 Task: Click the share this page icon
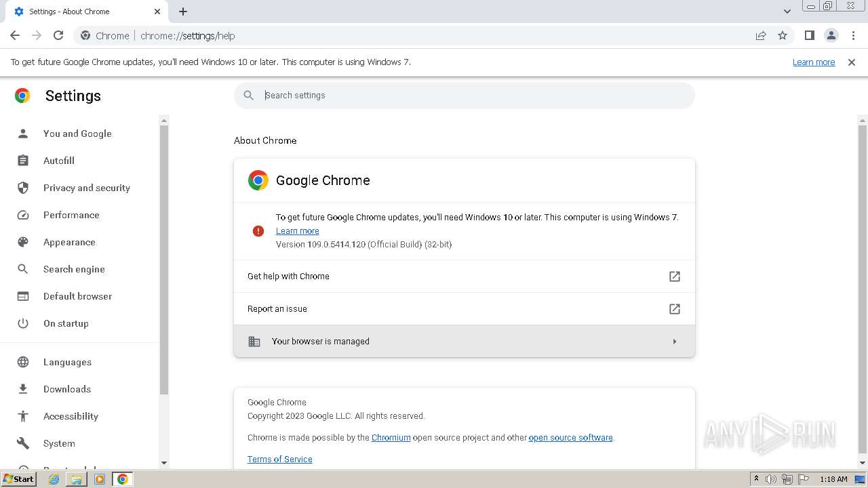761,35
